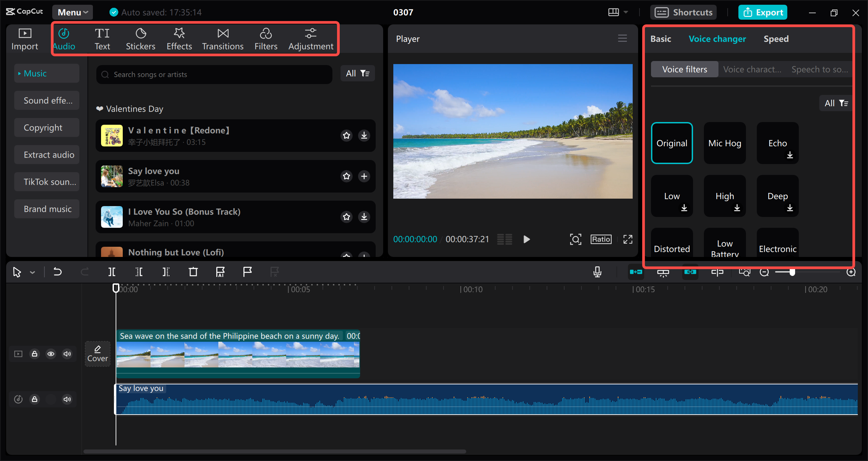Expand the selection tool dropdown arrow
The height and width of the screenshot is (461, 868).
32,272
